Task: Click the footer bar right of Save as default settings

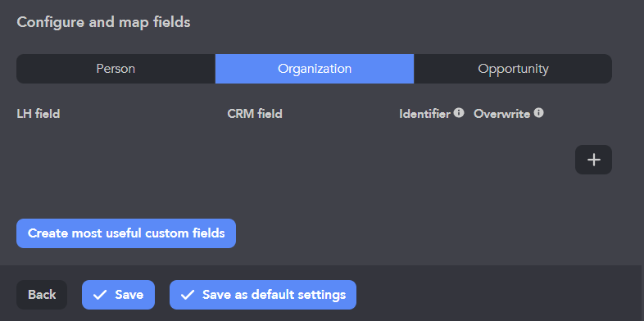Action: pyautogui.click(x=499, y=295)
